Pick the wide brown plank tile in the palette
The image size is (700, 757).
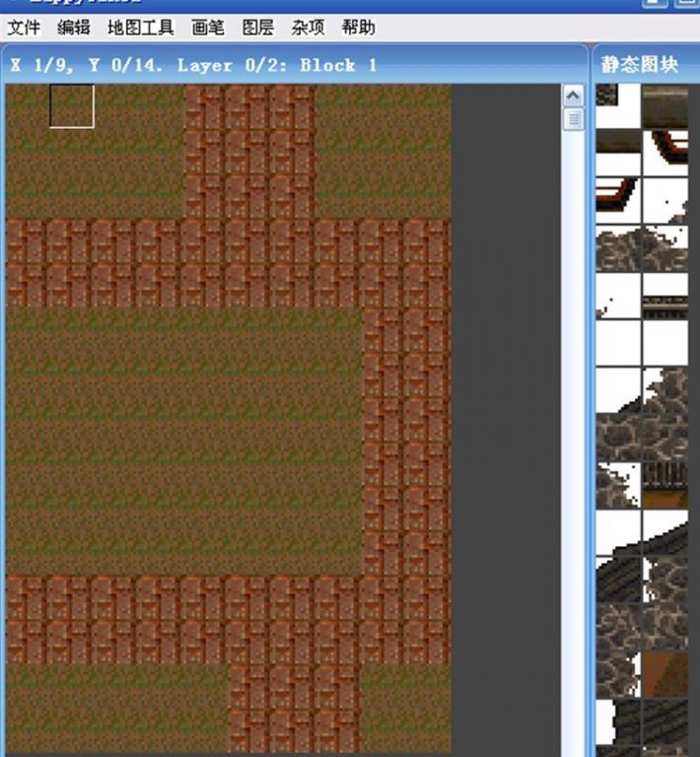665,106
